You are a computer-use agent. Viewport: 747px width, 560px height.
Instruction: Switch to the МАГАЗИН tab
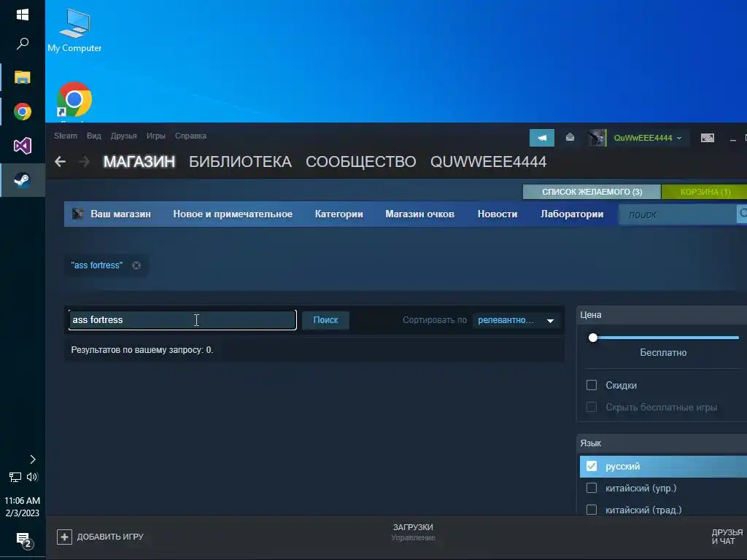coord(139,162)
